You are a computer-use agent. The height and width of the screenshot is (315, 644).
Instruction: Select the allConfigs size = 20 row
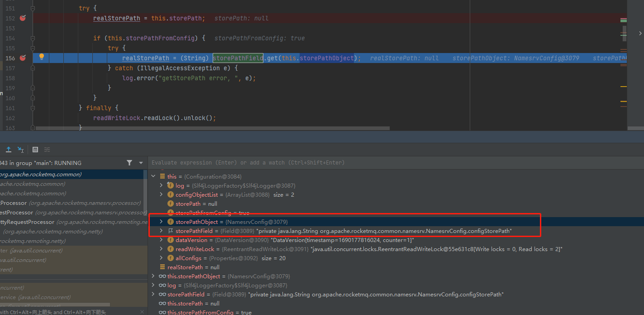click(396, 258)
